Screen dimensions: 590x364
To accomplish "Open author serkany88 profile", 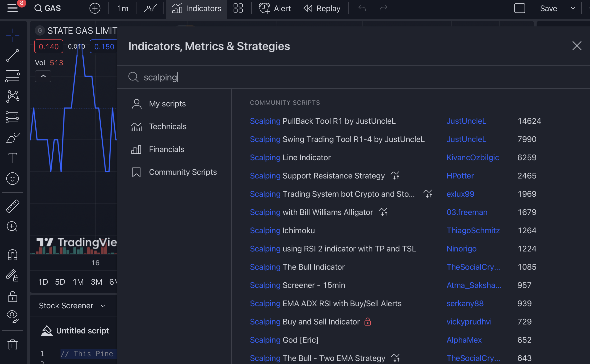I will 465,303.
